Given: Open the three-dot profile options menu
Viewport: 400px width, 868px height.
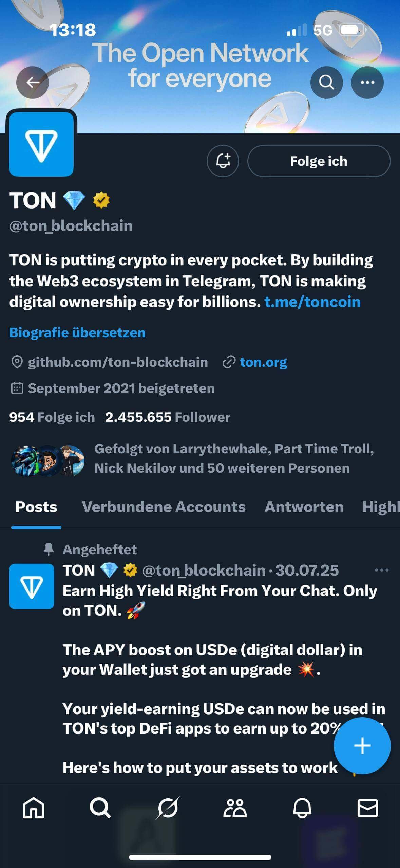Looking at the screenshot, I should click(x=367, y=82).
